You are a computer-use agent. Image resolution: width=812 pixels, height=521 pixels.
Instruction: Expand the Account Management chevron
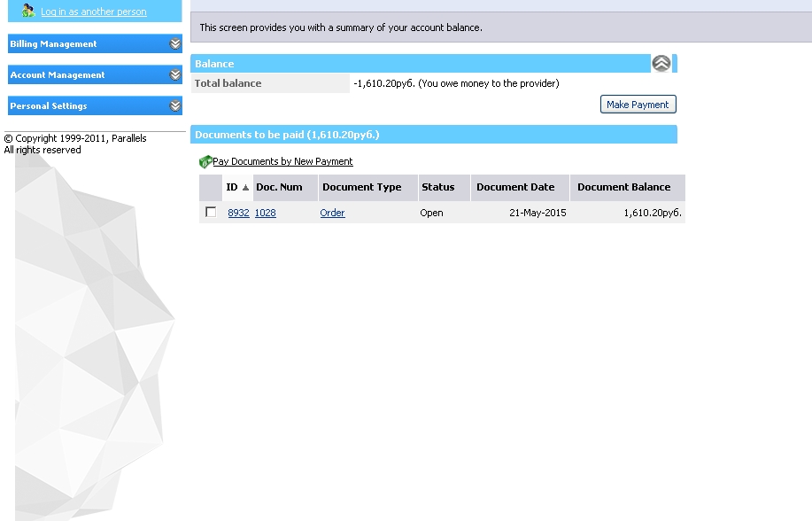(175, 74)
